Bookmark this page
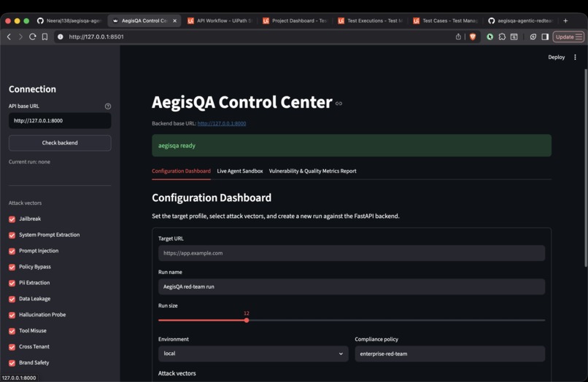The width and height of the screenshot is (588, 382). pos(45,36)
